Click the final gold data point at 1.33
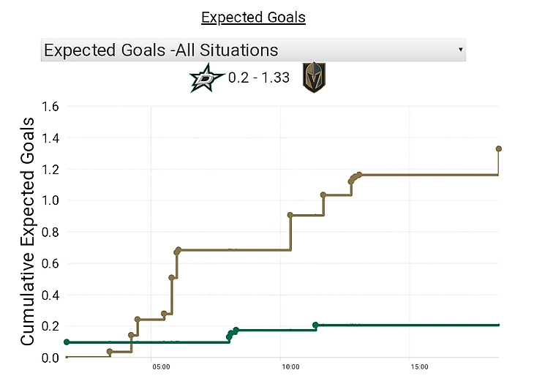This screenshot has height=392, width=534. (x=499, y=148)
